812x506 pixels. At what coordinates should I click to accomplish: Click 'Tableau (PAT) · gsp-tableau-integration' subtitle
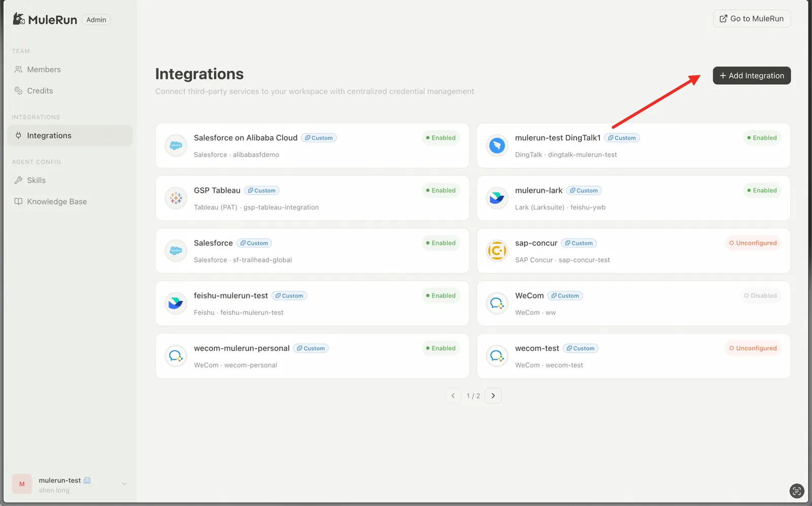coord(256,208)
